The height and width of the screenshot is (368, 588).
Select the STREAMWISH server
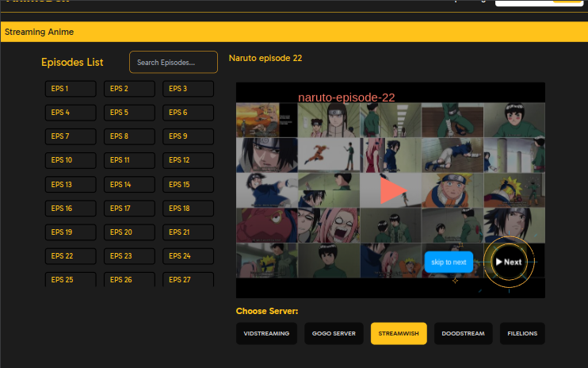point(399,333)
